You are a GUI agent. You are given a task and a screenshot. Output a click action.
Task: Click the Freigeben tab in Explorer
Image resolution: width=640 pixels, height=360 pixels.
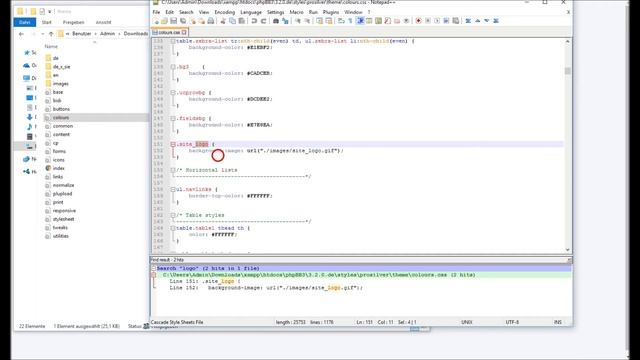click(73, 22)
